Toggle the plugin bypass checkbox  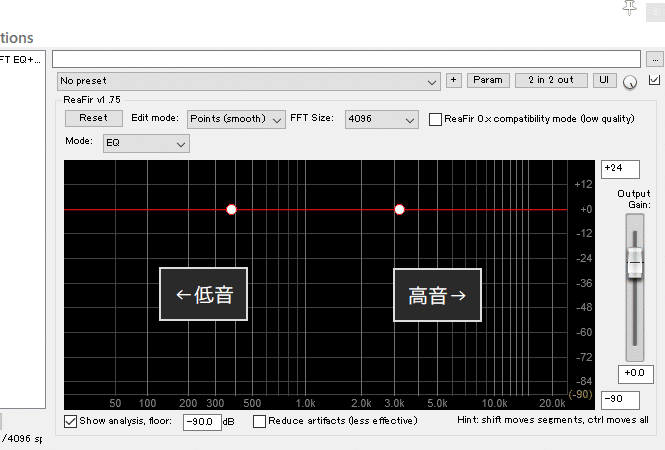(655, 80)
